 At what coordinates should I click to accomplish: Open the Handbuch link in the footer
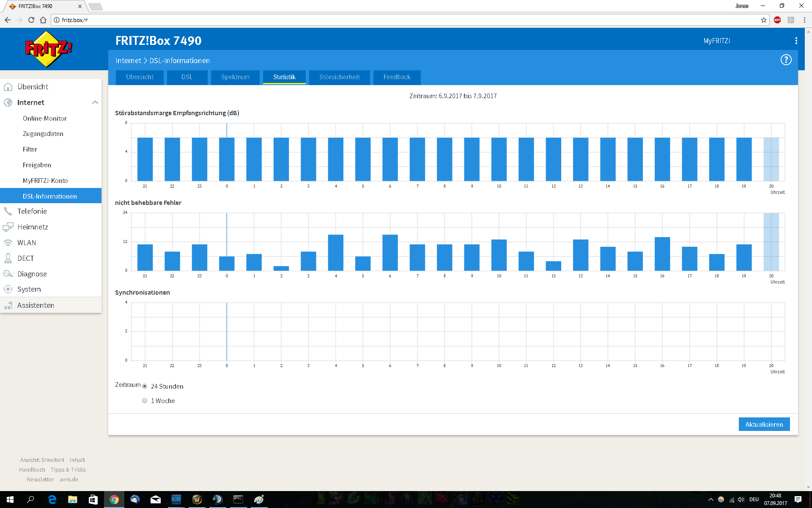[x=32, y=469]
